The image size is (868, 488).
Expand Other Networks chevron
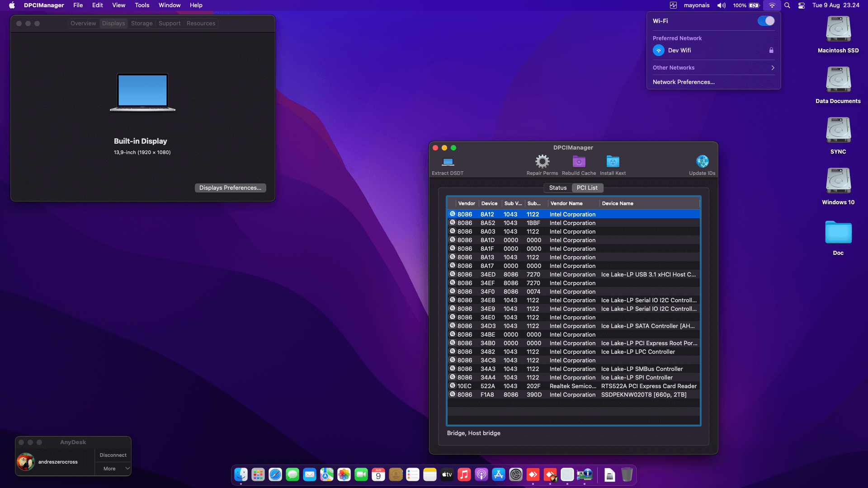coord(773,68)
